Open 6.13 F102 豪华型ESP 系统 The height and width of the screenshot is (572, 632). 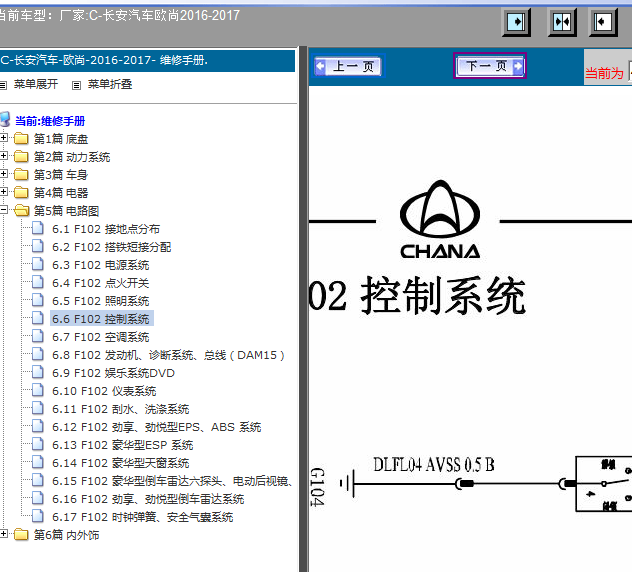pyautogui.click(x=123, y=445)
